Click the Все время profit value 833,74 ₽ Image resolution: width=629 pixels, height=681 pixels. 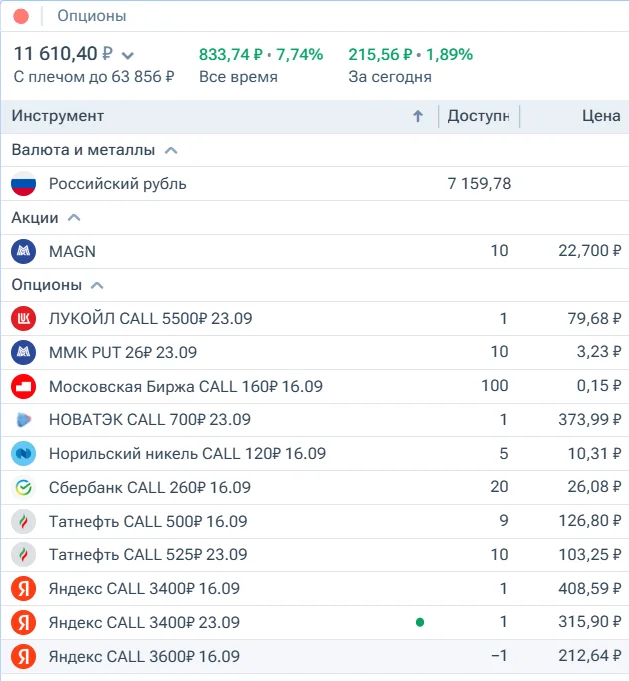231,55
